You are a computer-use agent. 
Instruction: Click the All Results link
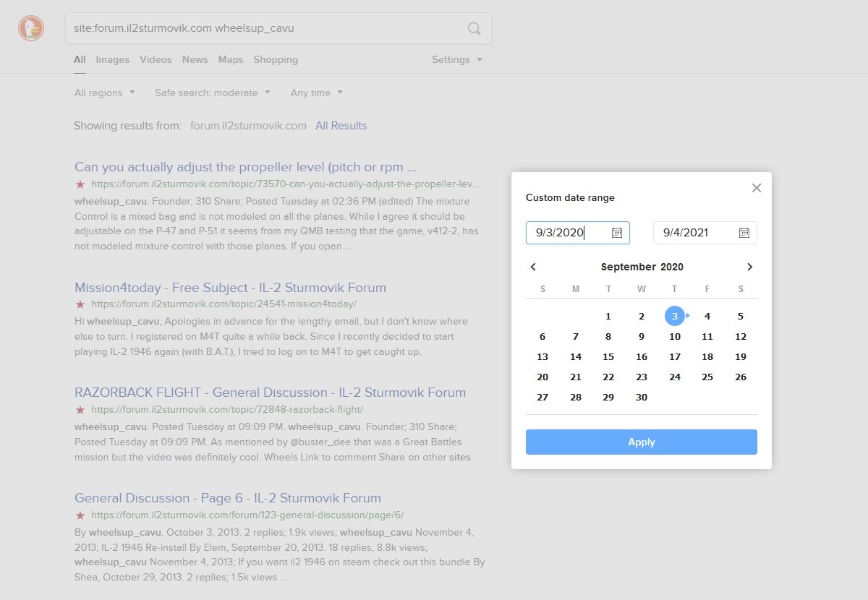[341, 126]
